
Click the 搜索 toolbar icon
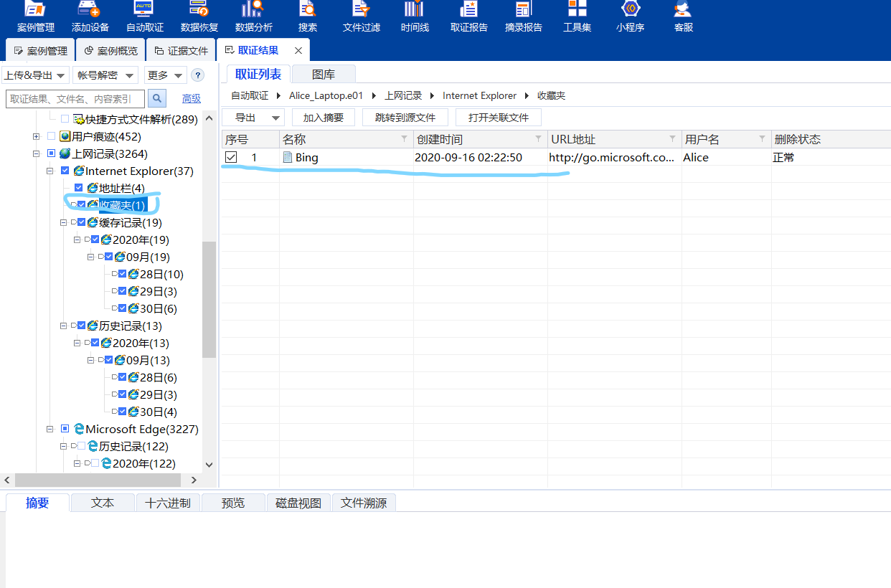(308, 17)
